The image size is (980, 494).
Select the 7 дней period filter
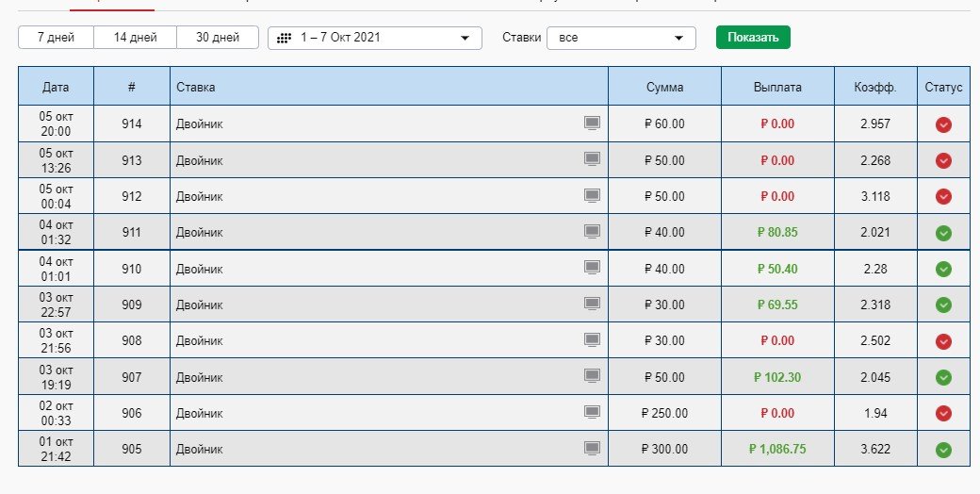57,38
